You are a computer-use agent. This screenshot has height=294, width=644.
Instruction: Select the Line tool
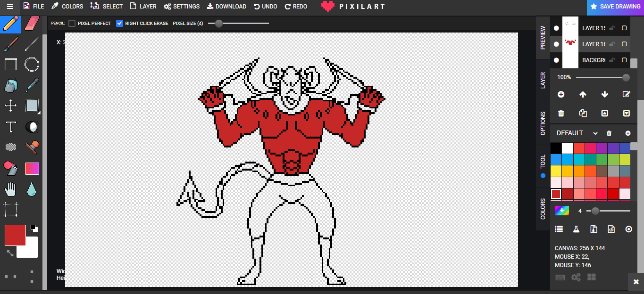click(32, 44)
